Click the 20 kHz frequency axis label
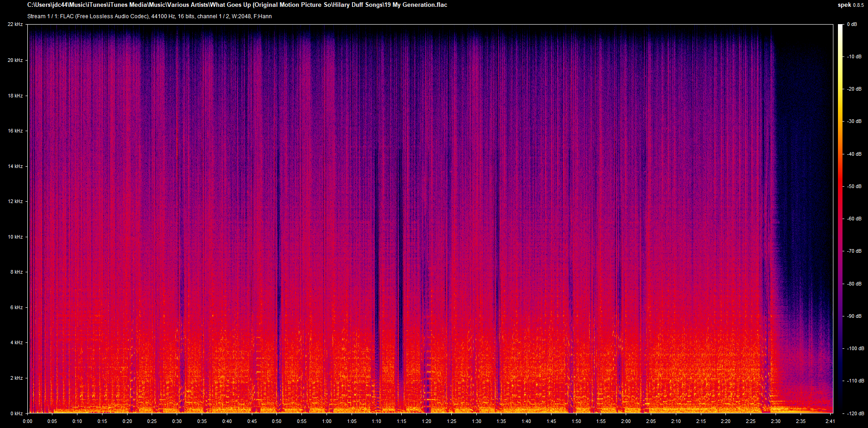Viewport: 868px width, 428px height. [x=15, y=60]
